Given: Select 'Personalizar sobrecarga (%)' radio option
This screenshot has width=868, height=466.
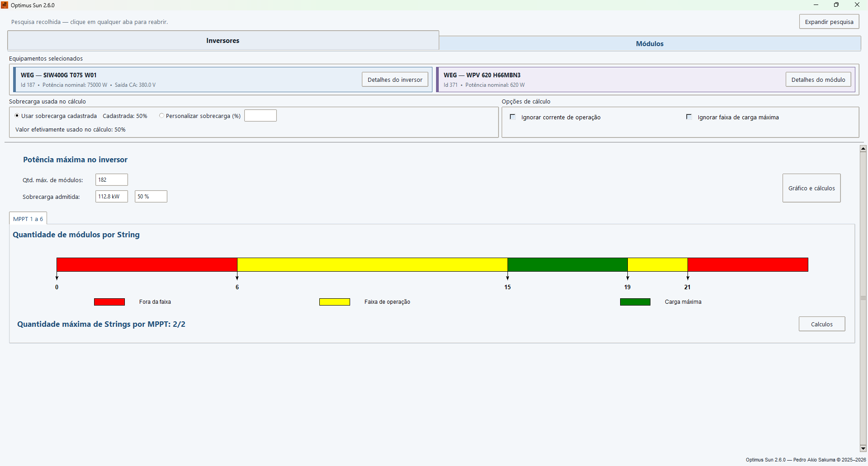Looking at the screenshot, I should click(199, 116).
